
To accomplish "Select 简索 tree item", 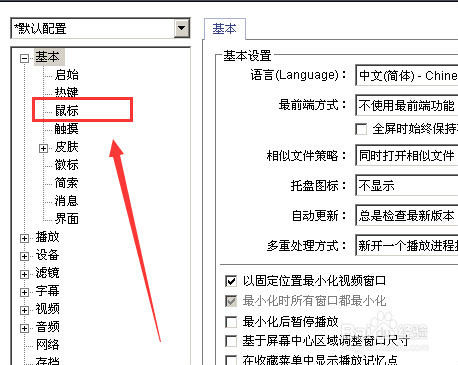I will click(67, 183).
